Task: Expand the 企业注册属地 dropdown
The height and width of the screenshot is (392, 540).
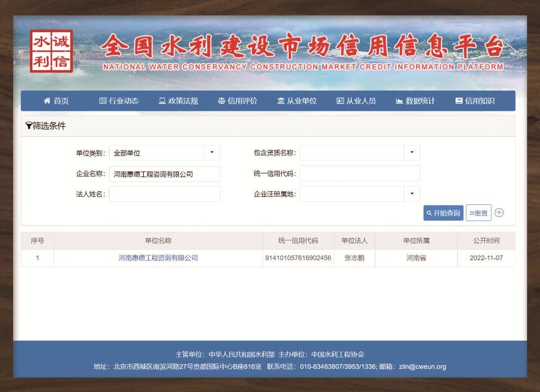Action: click(x=360, y=194)
